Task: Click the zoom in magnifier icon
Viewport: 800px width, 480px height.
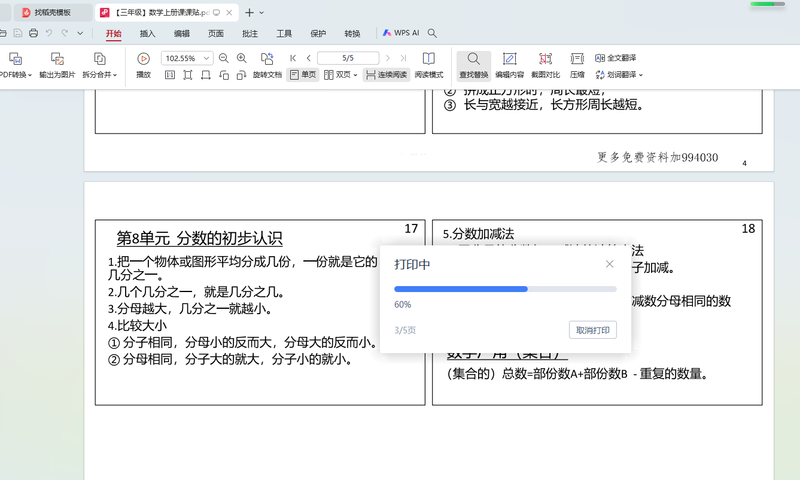Action: tap(241, 59)
